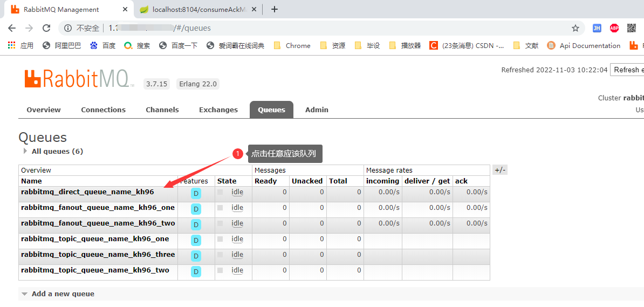Click the browser forward arrow
This screenshot has height=307, width=644.
click(29, 28)
